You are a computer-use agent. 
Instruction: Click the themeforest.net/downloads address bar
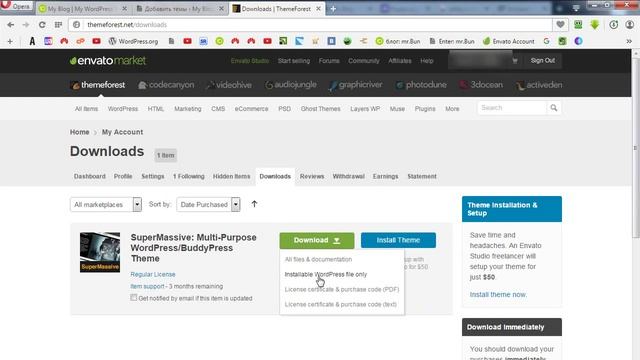click(x=310, y=25)
